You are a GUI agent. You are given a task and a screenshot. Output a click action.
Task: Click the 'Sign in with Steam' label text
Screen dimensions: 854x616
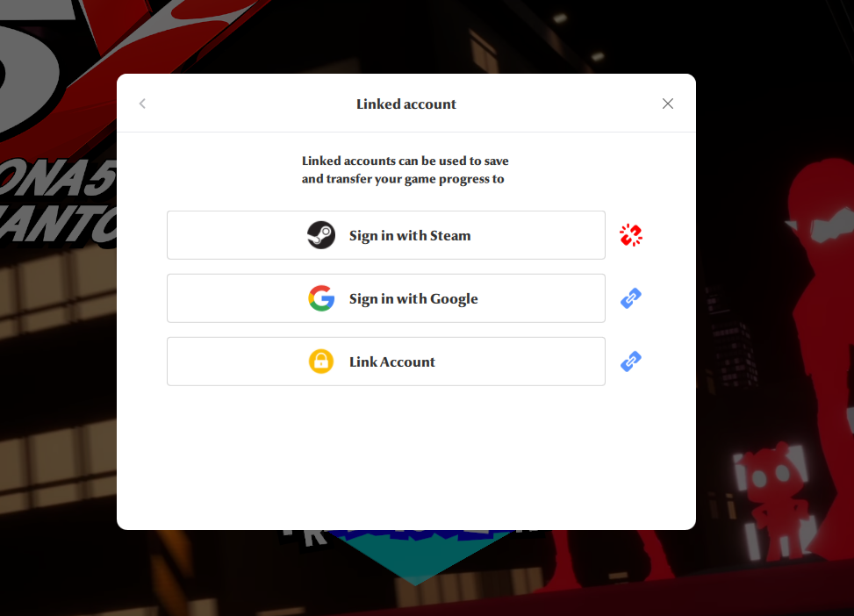[410, 236]
